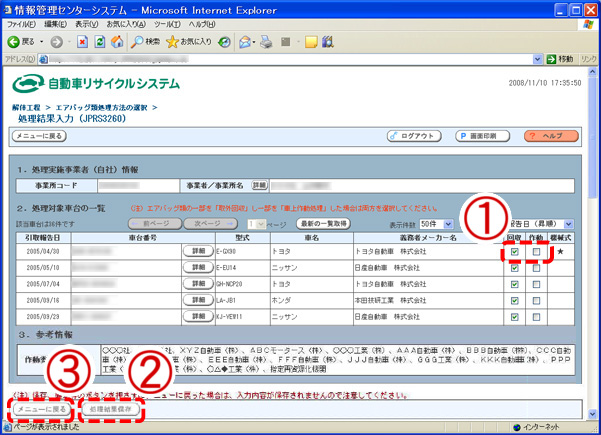Open the ファイル(F) menu
Image resolution: width=601 pixels, height=435 pixels.
[x=21, y=24]
